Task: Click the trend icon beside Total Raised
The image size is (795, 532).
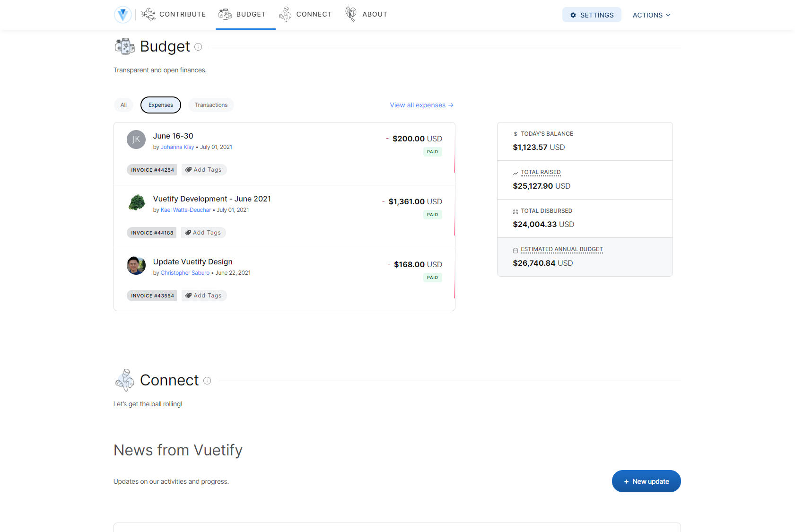Action: 515,174
